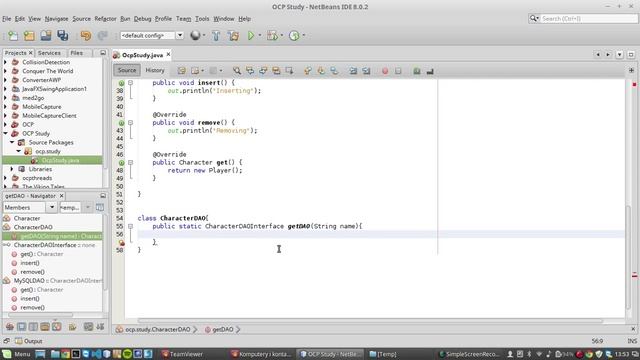The image size is (640, 360).
Task: Click the Comment icon in editor toolbar
Action: click(417, 71)
